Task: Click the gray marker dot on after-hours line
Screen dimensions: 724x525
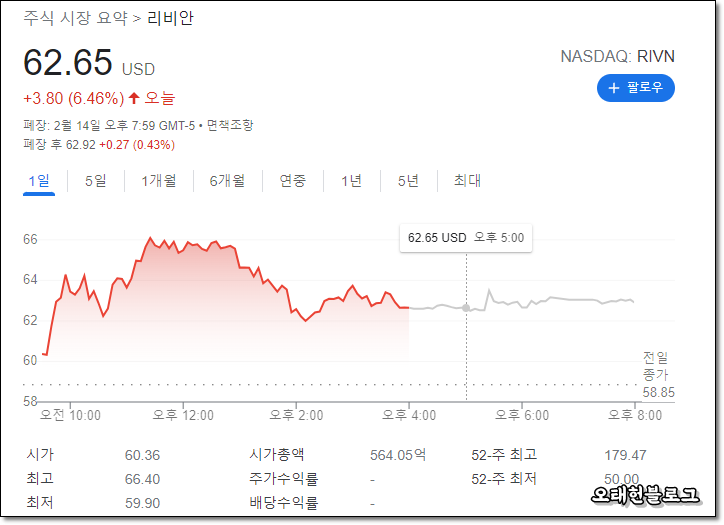Action: [466, 308]
